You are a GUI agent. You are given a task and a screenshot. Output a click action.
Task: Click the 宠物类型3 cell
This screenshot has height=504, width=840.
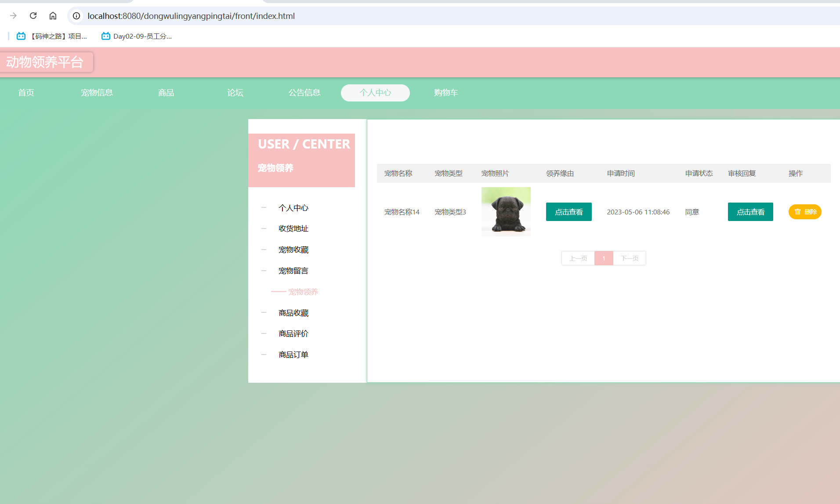coord(450,212)
